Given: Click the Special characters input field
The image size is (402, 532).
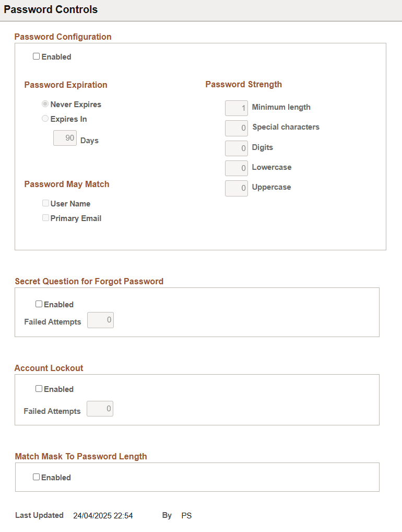Looking at the screenshot, I should pos(236,128).
